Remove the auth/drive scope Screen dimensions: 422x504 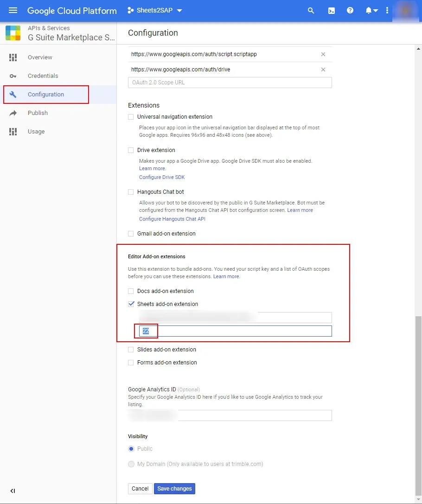[x=323, y=70]
